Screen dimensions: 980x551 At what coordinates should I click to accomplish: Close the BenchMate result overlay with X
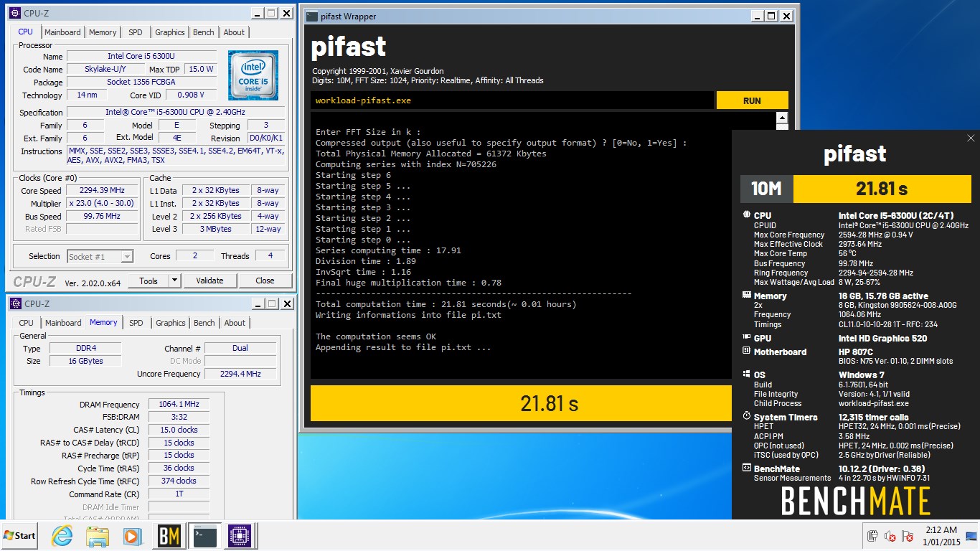tap(971, 138)
